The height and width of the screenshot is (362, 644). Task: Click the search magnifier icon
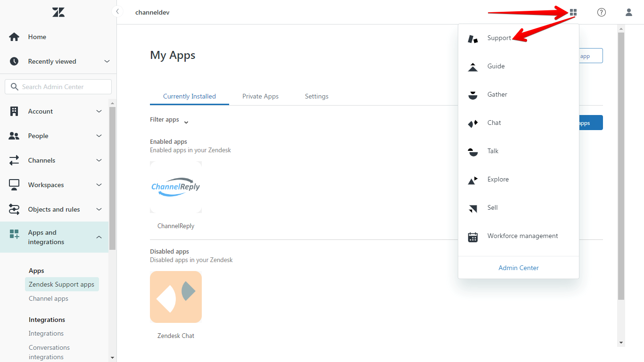click(14, 87)
